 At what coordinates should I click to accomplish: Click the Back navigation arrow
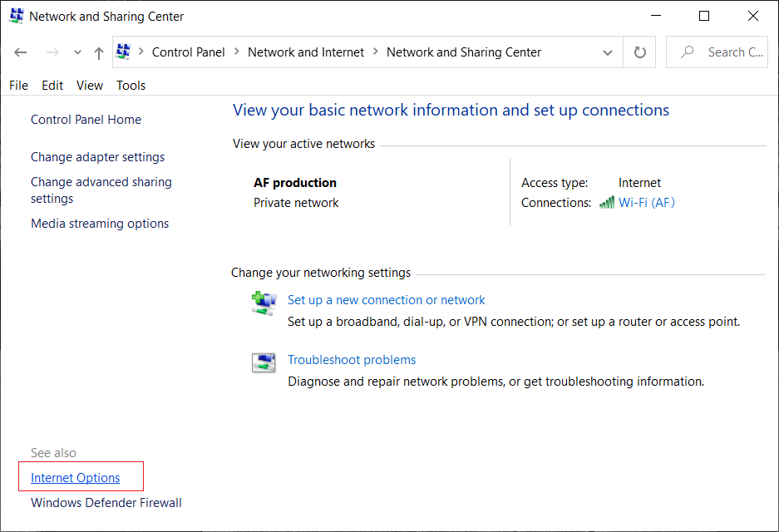[21, 52]
